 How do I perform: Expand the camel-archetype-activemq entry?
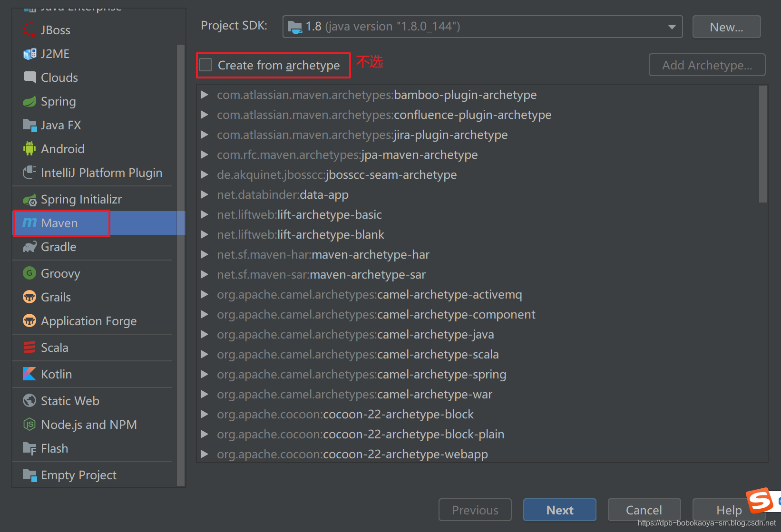coord(205,294)
